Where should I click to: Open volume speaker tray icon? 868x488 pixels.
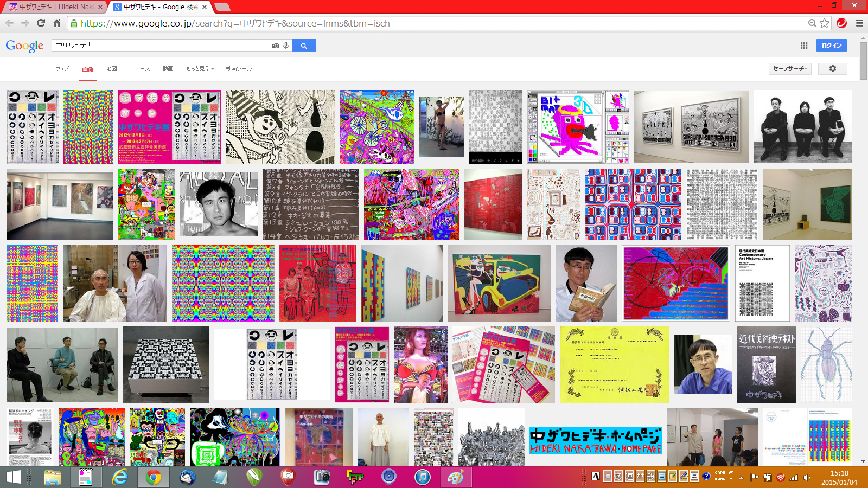807,478
